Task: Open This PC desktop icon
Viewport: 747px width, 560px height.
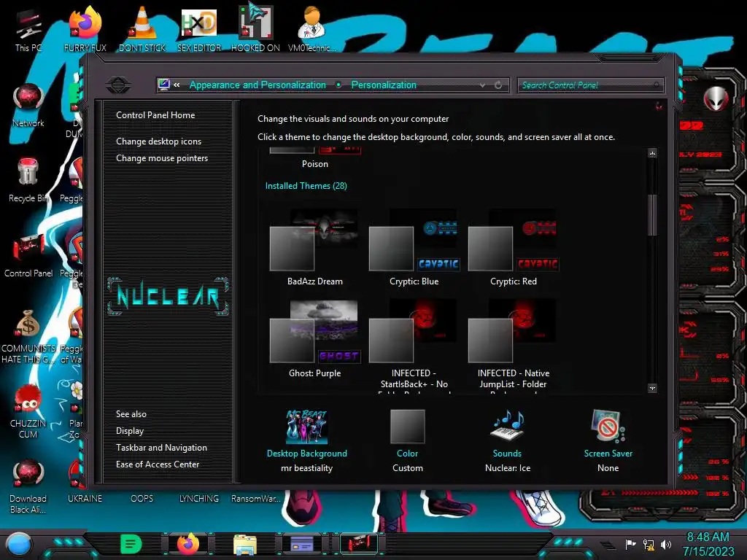Action: tap(28, 31)
